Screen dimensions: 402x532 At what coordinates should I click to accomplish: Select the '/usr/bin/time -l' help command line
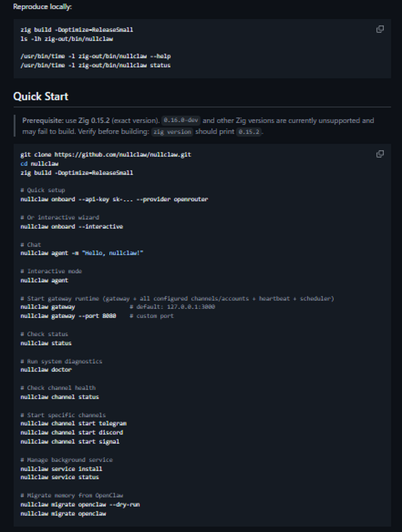click(x=96, y=56)
